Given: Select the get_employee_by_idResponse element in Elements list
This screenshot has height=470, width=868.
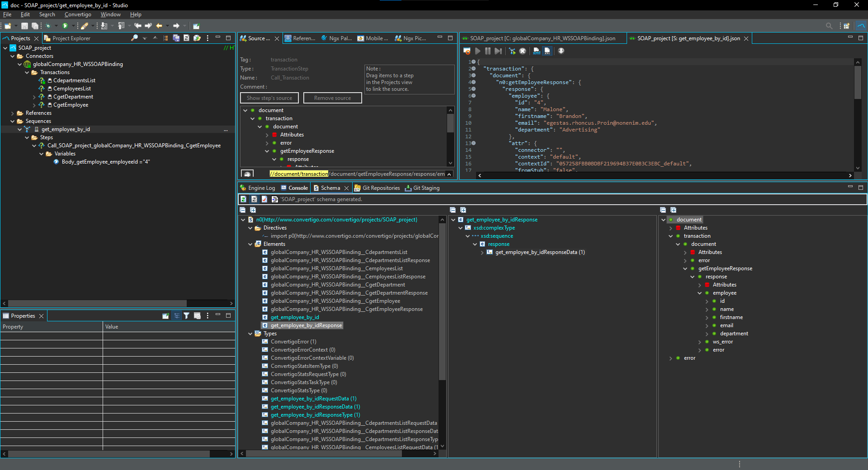Looking at the screenshot, I should (306, 325).
